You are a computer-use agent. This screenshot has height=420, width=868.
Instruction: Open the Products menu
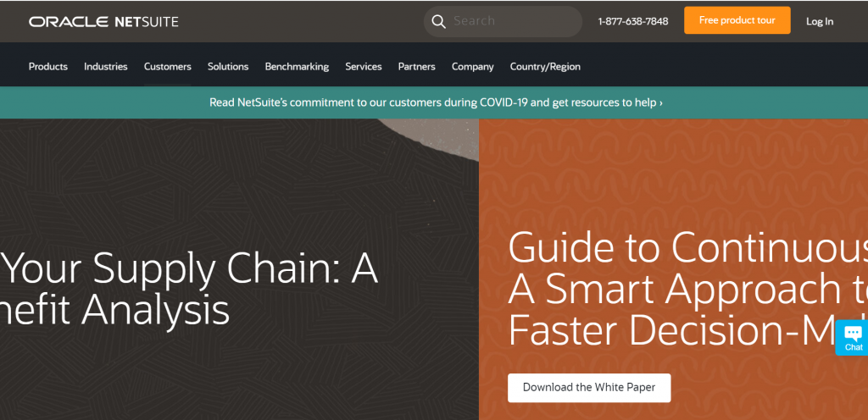click(48, 66)
